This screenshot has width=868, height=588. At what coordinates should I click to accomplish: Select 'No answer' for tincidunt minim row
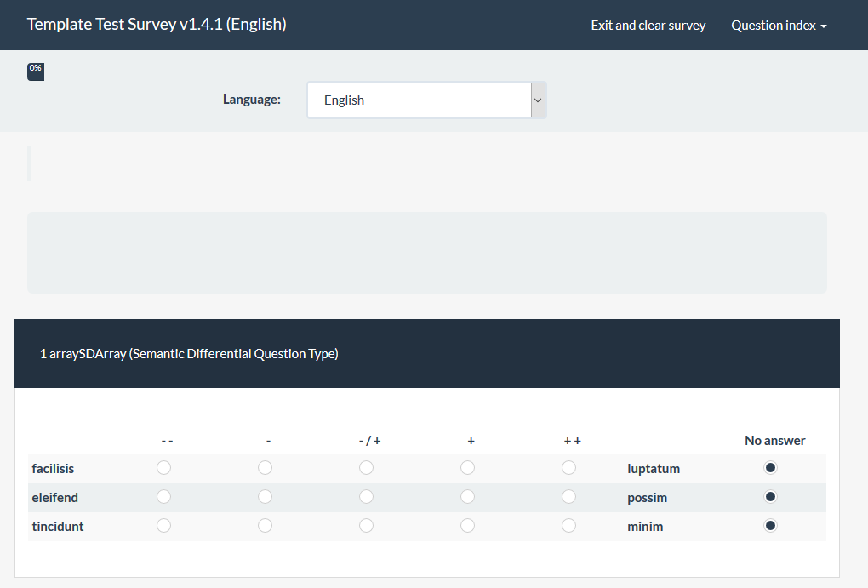(771, 526)
